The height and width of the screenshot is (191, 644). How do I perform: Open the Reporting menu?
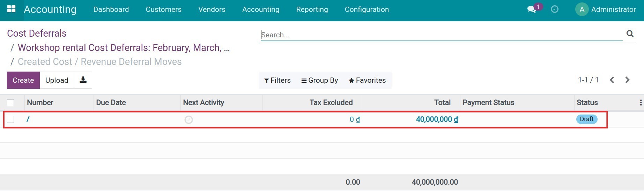coord(312,9)
